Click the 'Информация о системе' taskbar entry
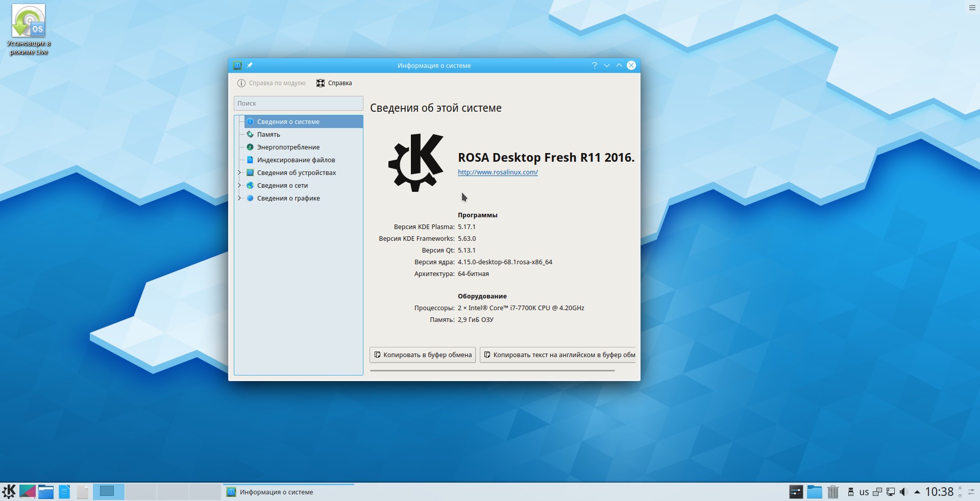 pos(288,492)
